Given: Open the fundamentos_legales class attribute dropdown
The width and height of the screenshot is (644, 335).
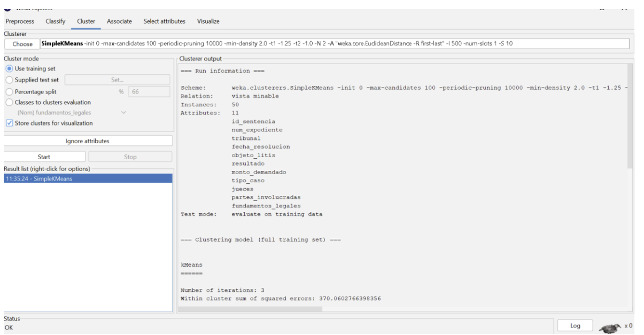Looking at the screenshot, I should 72,112.
